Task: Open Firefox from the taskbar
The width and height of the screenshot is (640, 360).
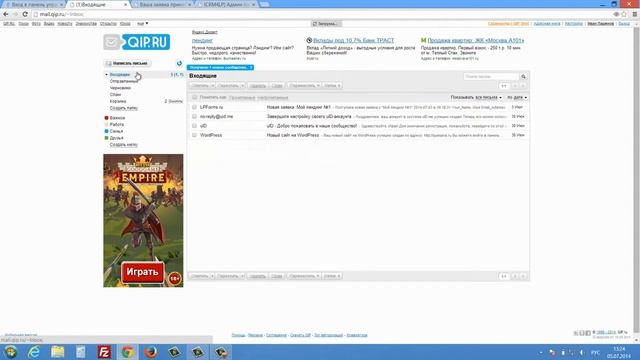Action: pyautogui.click(x=151, y=352)
